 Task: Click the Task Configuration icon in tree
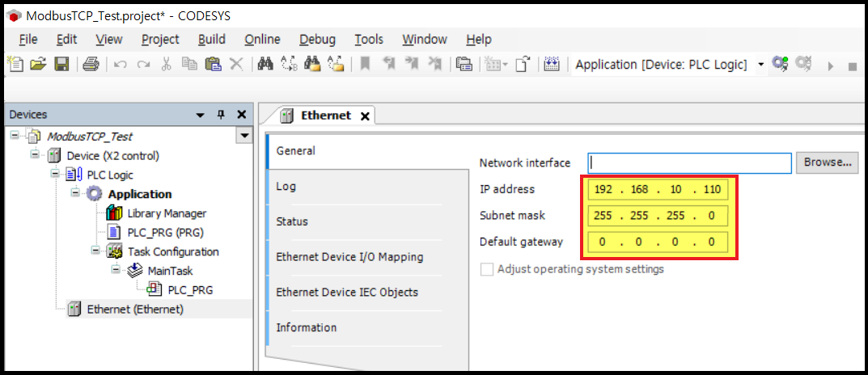(x=115, y=251)
